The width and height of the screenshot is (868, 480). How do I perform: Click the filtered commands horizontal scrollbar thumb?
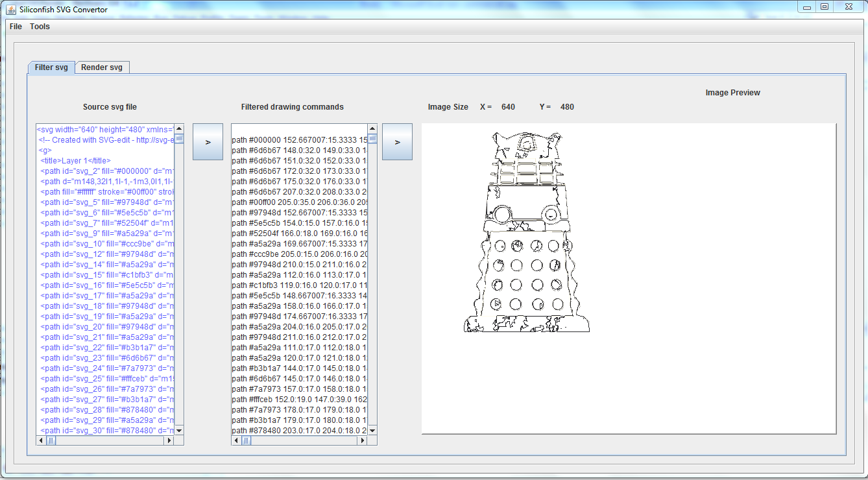pos(247,440)
